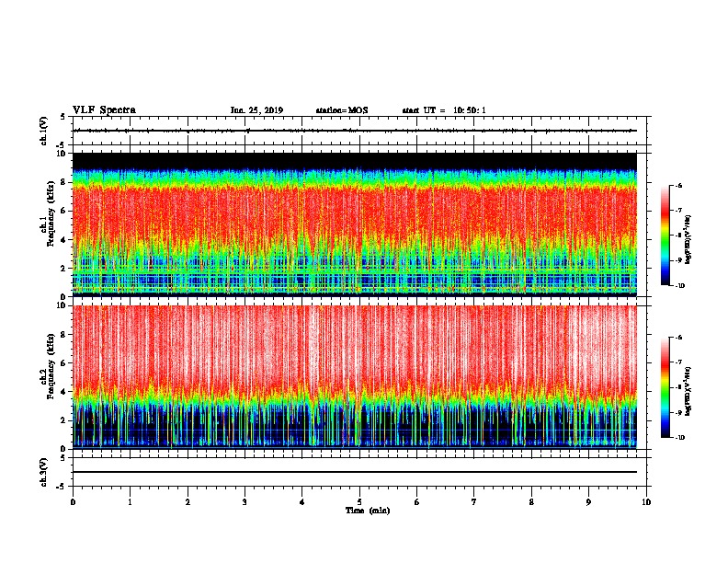Click the "9" tick on time axis
This screenshot has width=728, height=563.
pos(588,502)
